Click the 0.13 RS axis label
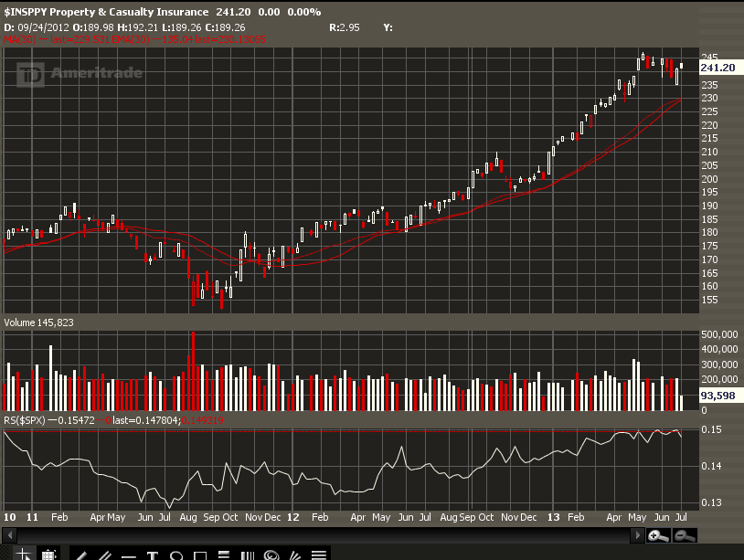Image resolution: width=744 pixels, height=560 pixels. pyautogui.click(x=711, y=502)
